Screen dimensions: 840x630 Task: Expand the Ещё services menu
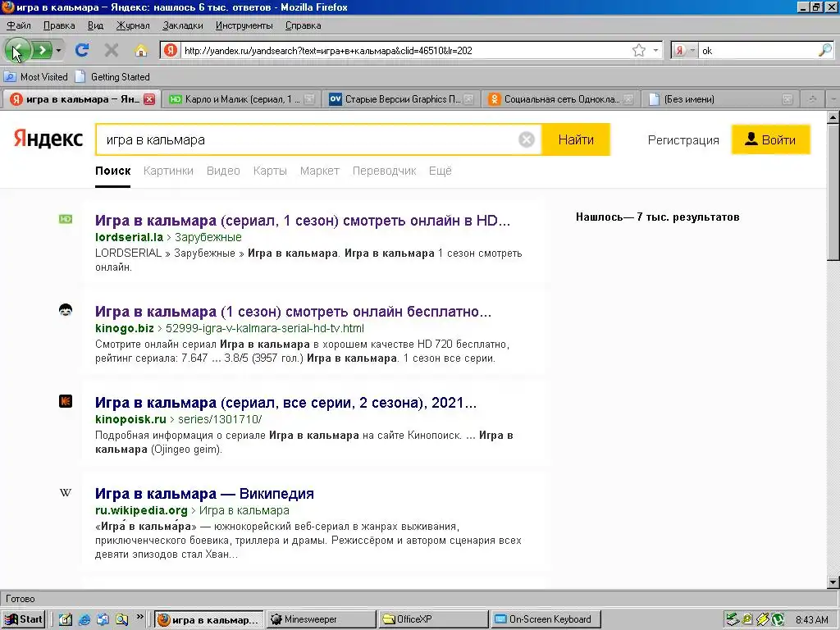441,171
